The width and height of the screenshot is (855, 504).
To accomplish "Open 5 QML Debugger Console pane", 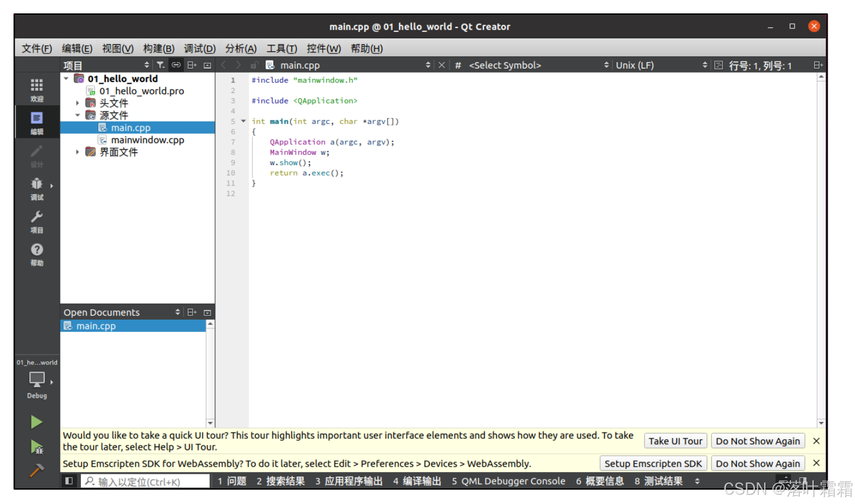I will [508, 481].
